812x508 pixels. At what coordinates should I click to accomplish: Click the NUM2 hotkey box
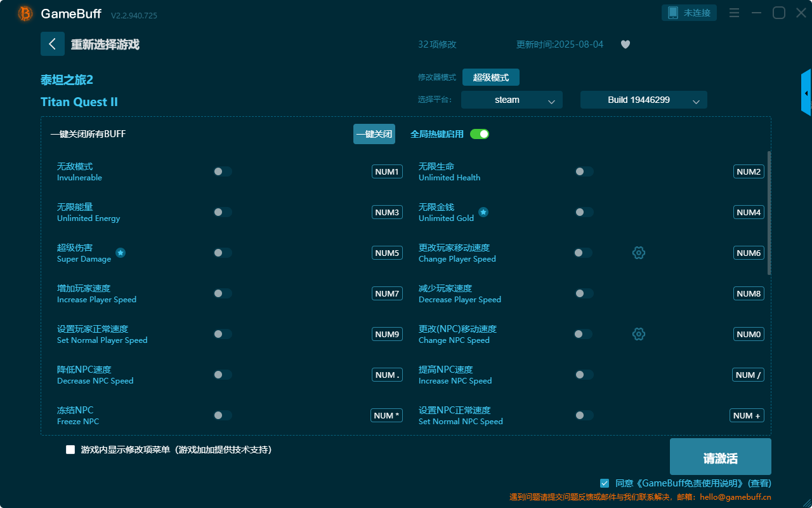[749, 171]
